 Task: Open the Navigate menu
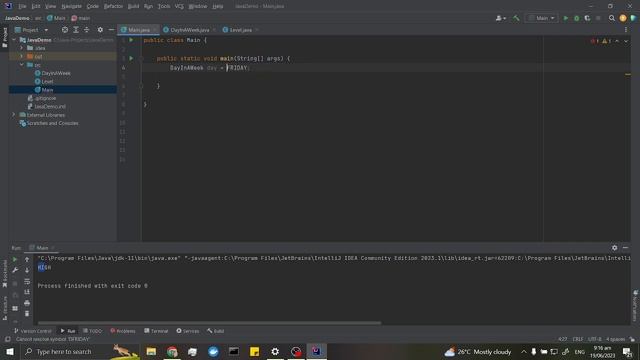71,6
